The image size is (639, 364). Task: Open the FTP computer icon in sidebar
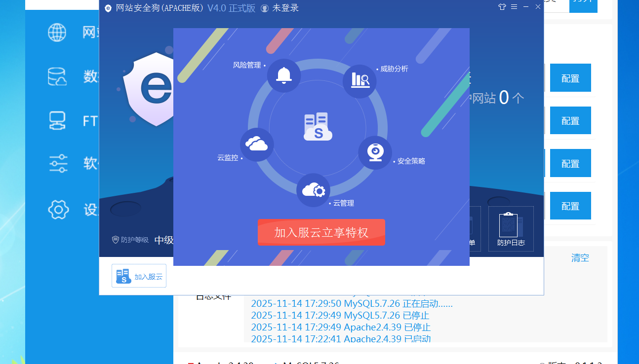tap(57, 120)
